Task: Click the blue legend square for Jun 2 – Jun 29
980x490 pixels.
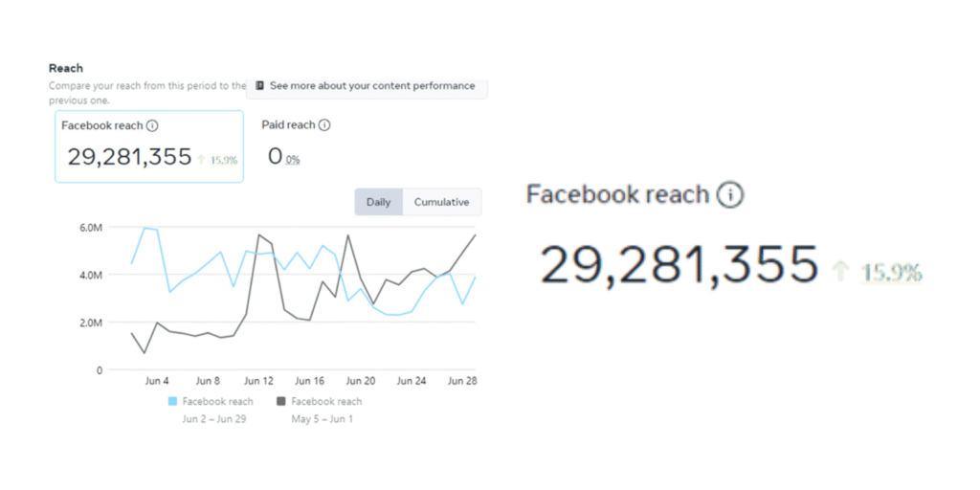Action: 173,402
